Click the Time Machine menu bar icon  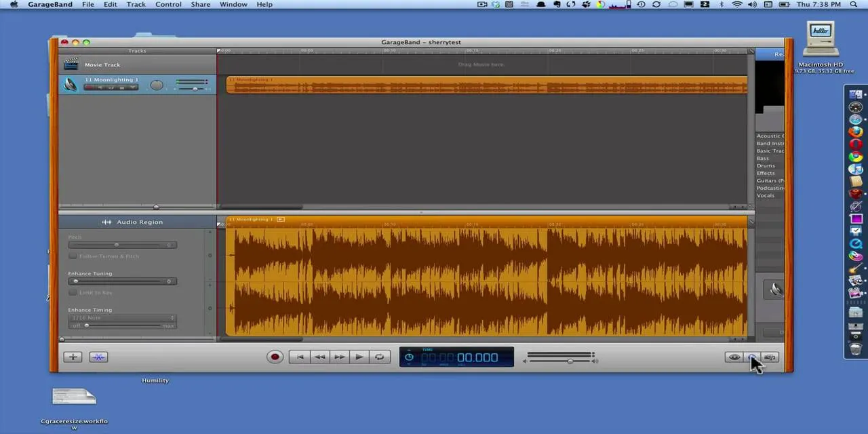pyautogui.click(x=641, y=4)
